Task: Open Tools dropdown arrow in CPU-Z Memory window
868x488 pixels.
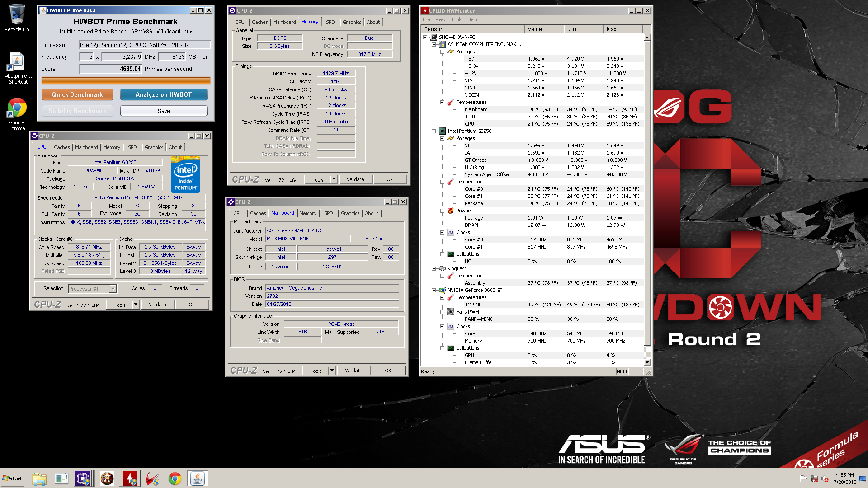Action: point(334,179)
